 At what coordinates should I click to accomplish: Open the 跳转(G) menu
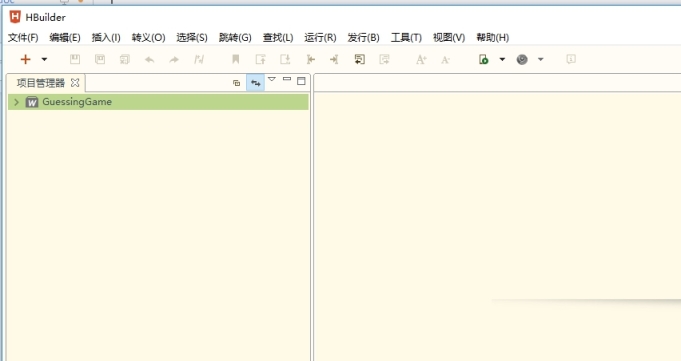click(235, 38)
